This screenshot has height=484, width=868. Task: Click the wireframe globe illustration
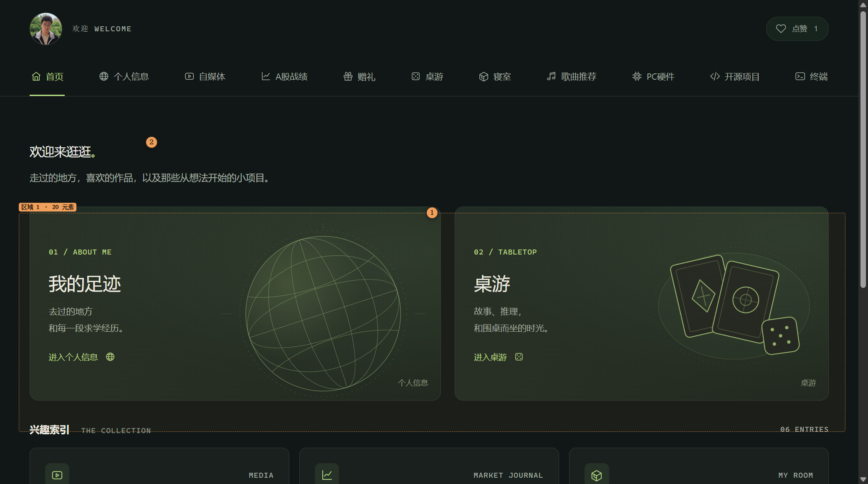tap(323, 313)
